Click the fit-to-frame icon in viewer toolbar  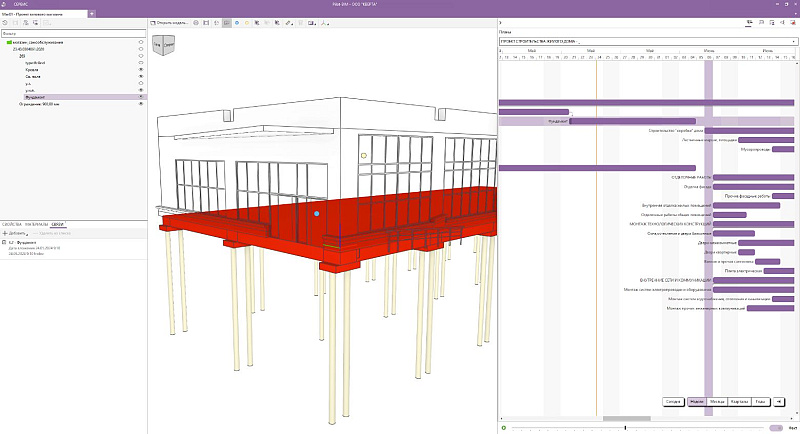pyautogui.click(x=206, y=23)
